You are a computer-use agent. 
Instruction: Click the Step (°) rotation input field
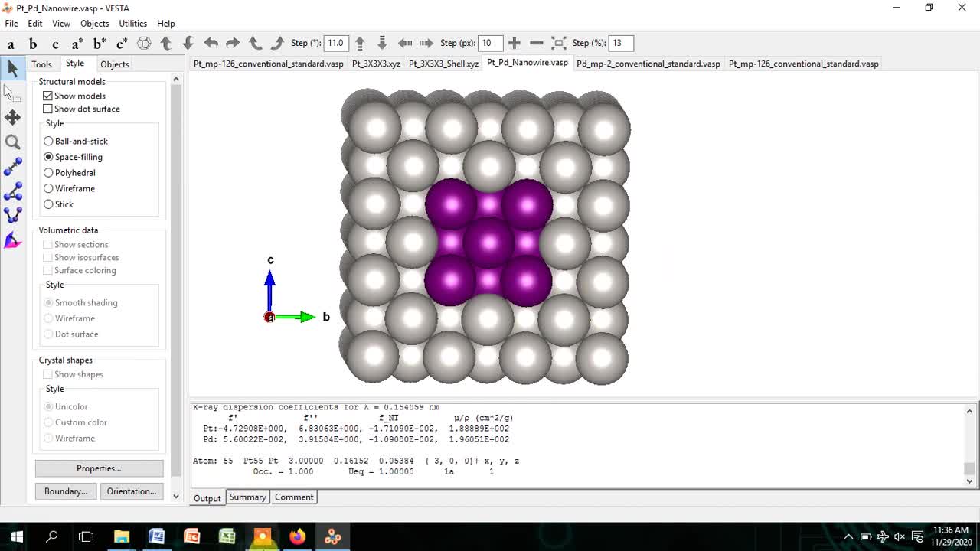tap(336, 43)
